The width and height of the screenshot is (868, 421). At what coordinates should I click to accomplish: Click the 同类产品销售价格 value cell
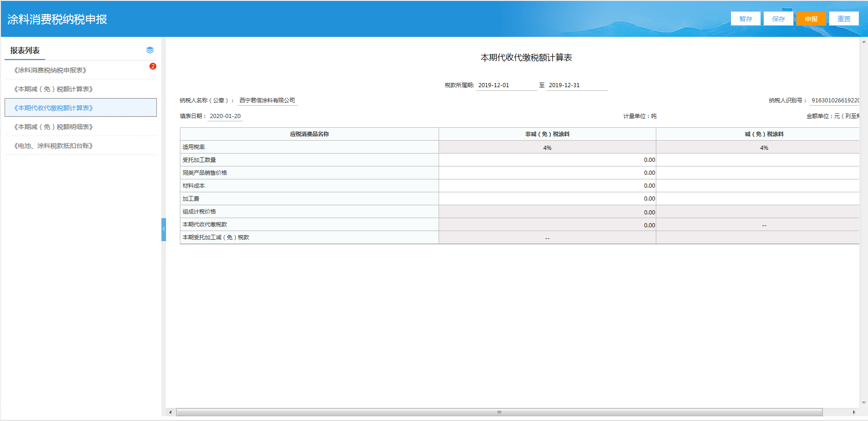pyautogui.click(x=547, y=173)
